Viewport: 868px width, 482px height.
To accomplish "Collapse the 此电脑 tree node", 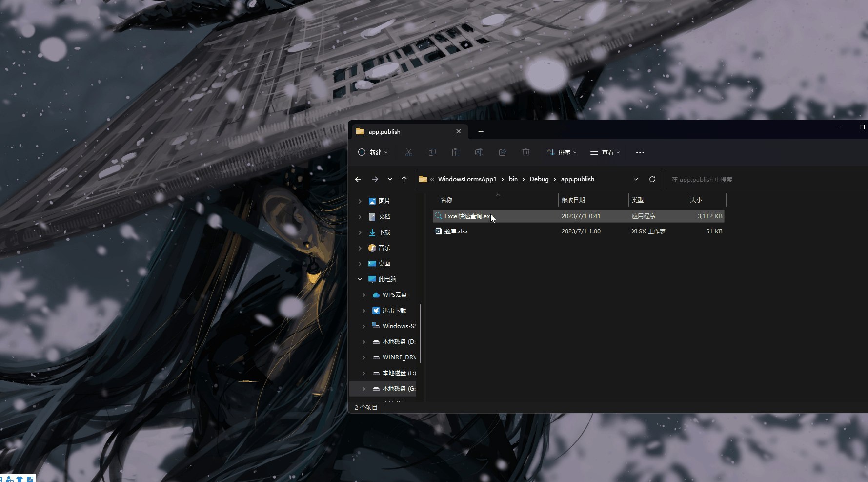I will [x=360, y=279].
